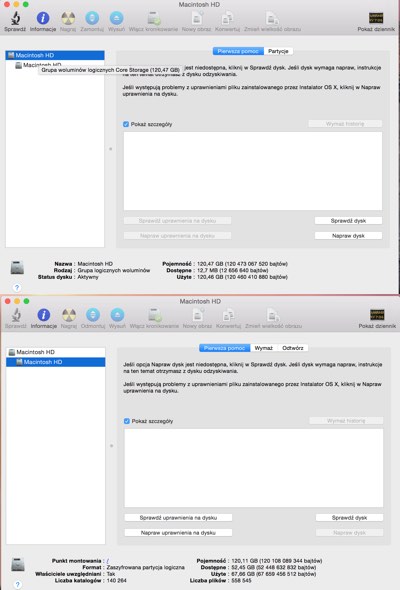Viewport: 400px width, 590px height.
Task: Click Nowy obraz icon in bottom window
Action: (197, 315)
